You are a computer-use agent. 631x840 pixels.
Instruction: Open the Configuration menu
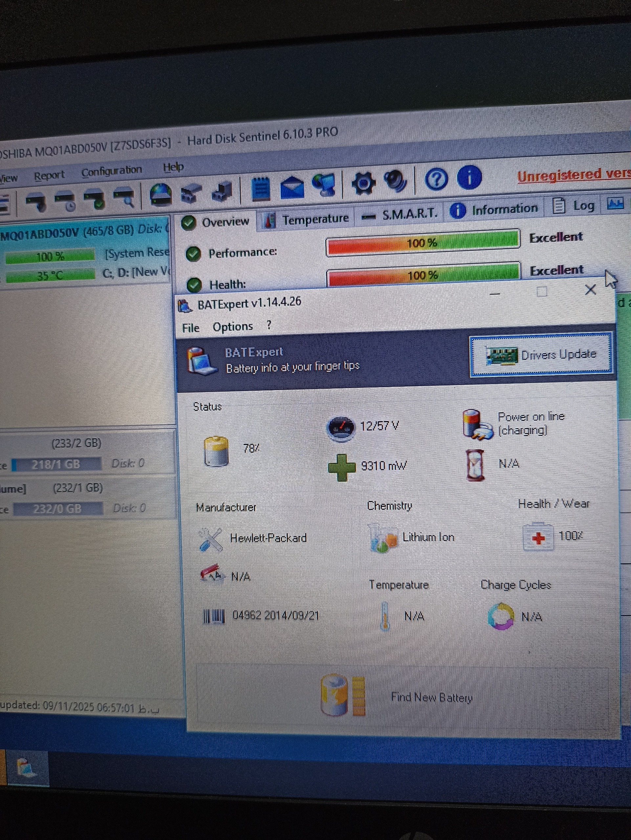tap(112, 172)
